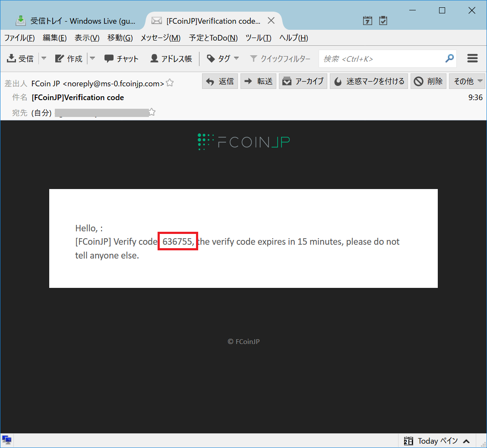Click the 返信 (Reply) button
487x448 pixels.
[x=220, y=81]
